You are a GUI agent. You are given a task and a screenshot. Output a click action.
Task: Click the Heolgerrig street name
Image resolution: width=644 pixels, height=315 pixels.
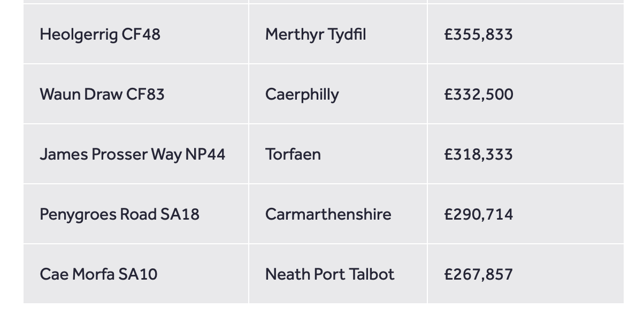(x=79, y=35)
